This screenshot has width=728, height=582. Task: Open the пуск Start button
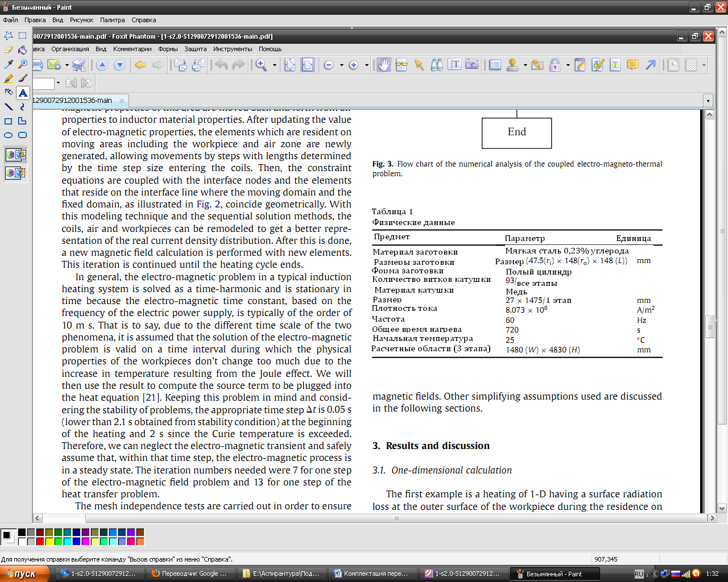tap(24, 573)
